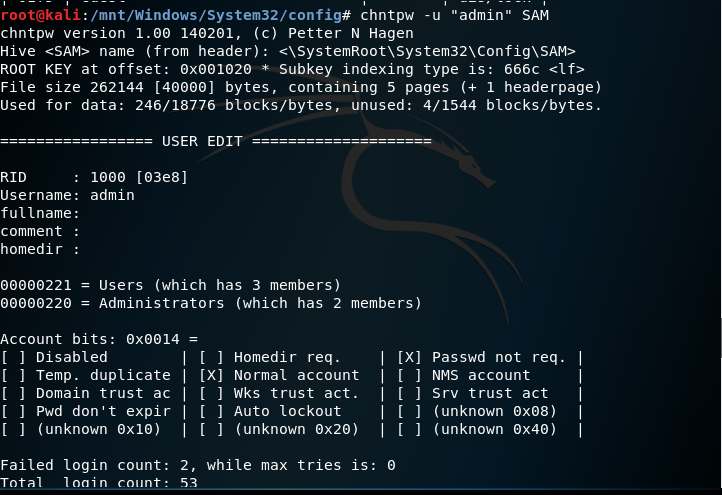This screenshot has width=722, height=495.
Task: Select the Temp. duplicate checkbox
Action: pos(13,375)
